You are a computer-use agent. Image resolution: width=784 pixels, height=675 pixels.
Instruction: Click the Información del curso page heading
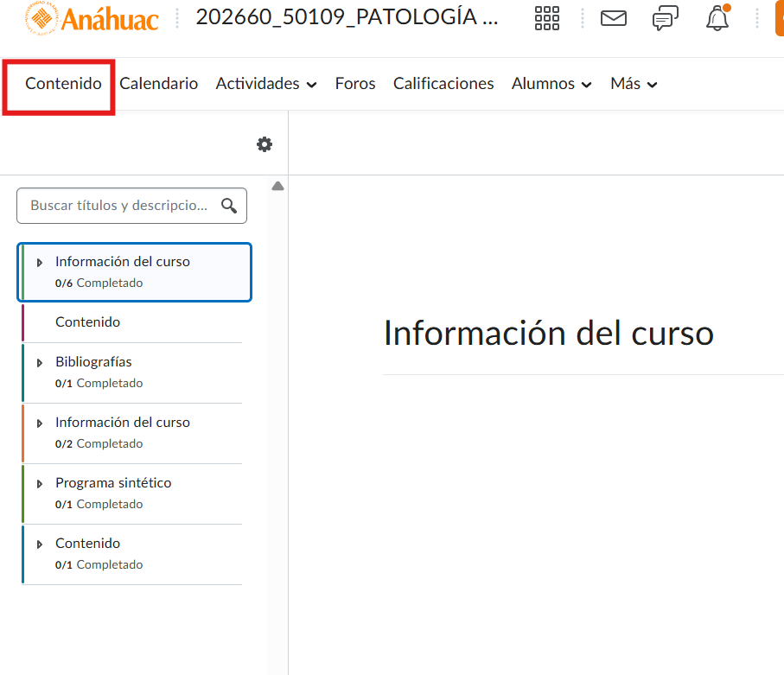coord(549,333)
